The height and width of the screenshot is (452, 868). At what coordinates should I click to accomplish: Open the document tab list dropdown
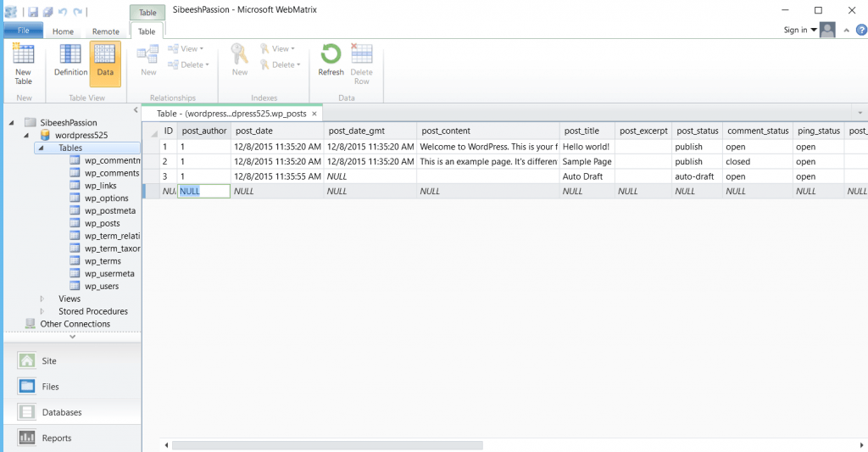(x=860, y=113)
